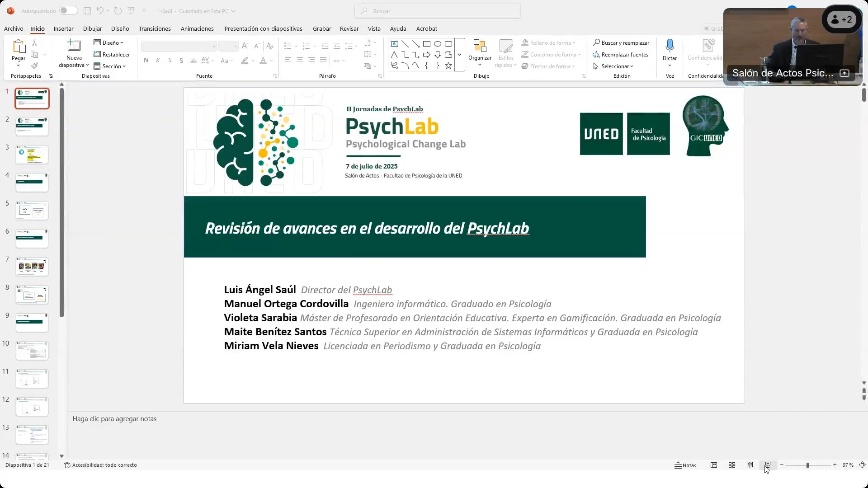The width and height of the screenshot is (868, 488).
Task: Open the font color picker arrow
Action: pos(272,61)
